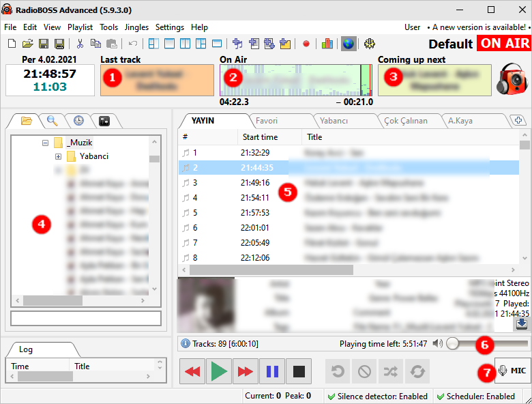This screenshot has height=404, width=532.
Task: Save playlist with the first floppy disk icon
Action: [x=44, y=44]
